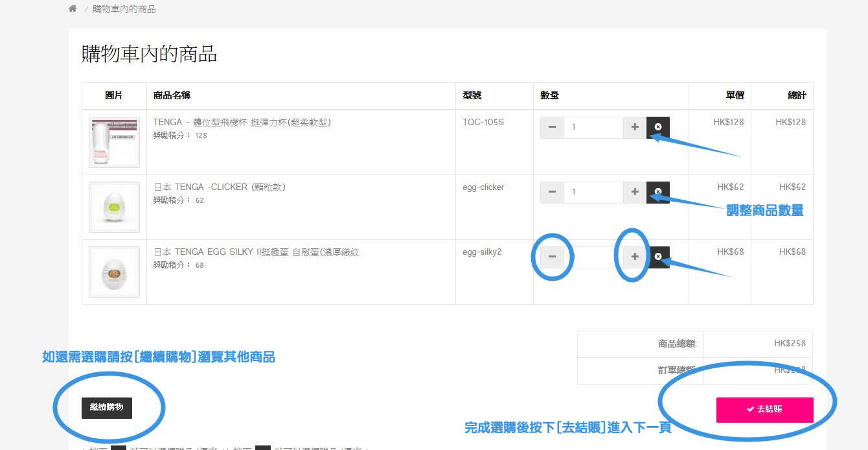This screenshot has width=868, height=450.
Task: Decrease quantity of egg-silky2 with minus button
Action: click(552, 257)
